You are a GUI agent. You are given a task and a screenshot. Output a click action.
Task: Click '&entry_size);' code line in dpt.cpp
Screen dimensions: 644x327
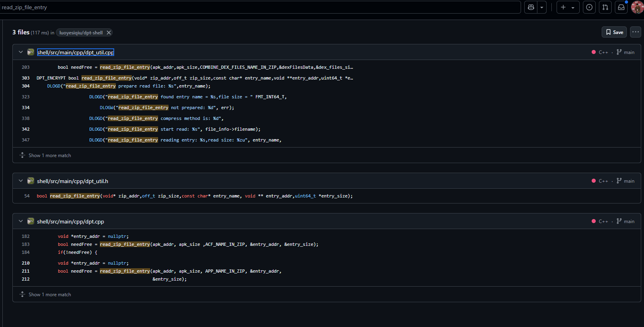(169, 279)
